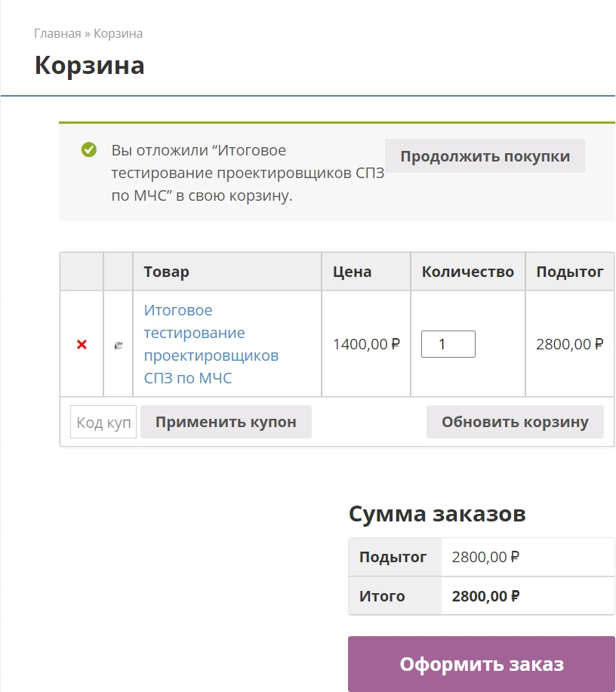Open the product thumbnail image in cart row
This screenshot has width=616, height=692.
(119, 345)
